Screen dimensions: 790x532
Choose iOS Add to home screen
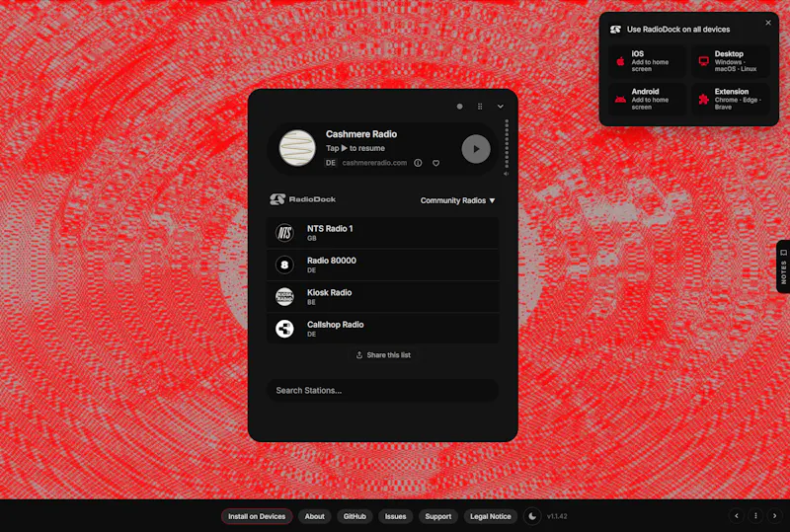pos(647,61)
